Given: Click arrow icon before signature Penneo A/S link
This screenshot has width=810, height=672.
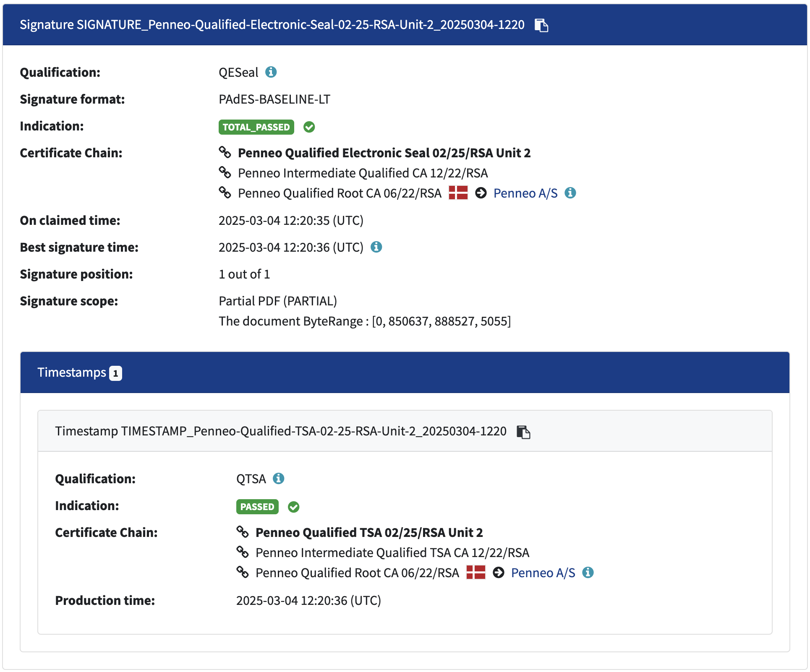Looking at the screenshot, I should pyautogui.click(x=481, y=193).
